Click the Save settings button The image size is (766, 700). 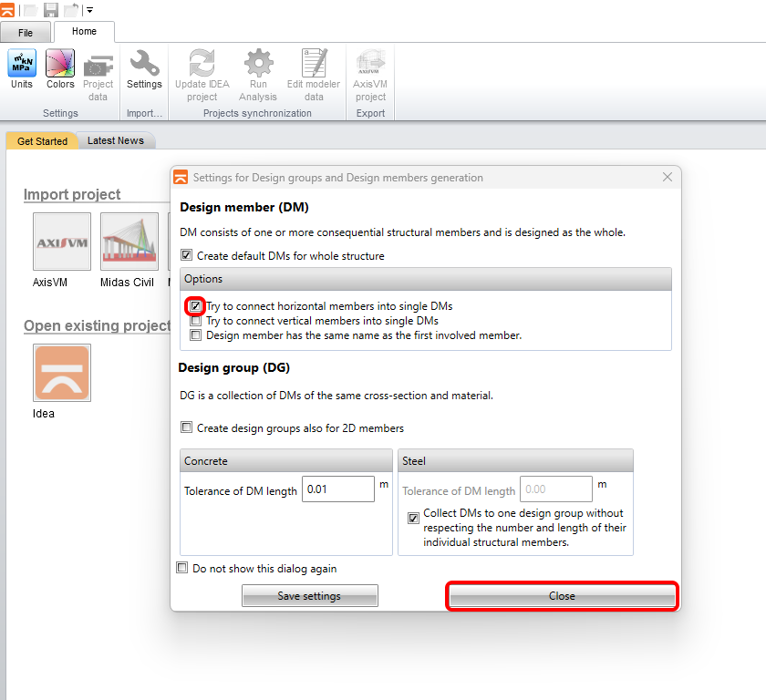click(310, 595)
